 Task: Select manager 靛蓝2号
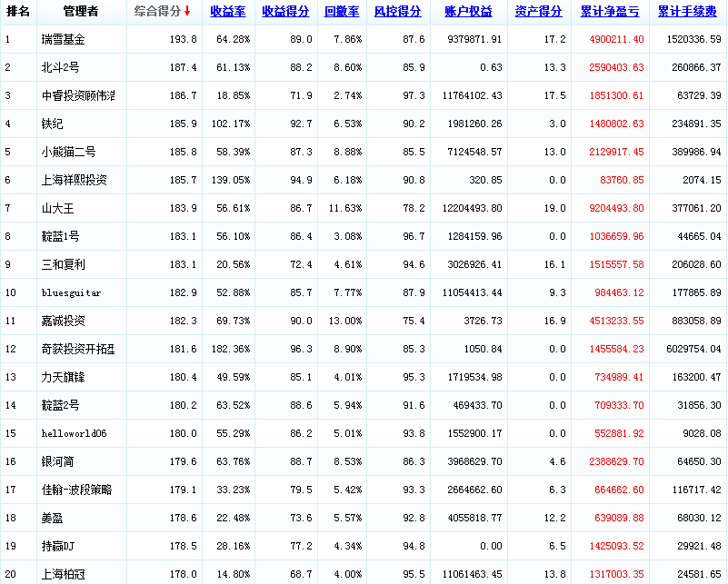[60, 405]
